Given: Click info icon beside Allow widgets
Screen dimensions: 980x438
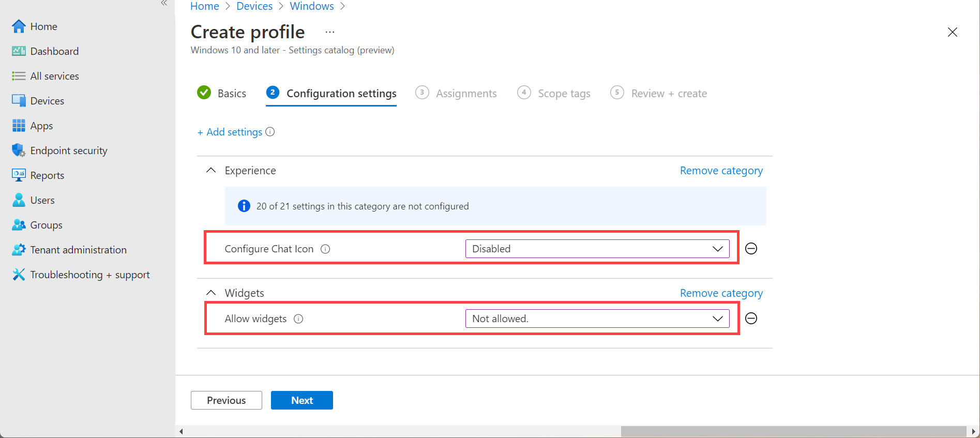Looking at the screenshot, I should point(298,319).
